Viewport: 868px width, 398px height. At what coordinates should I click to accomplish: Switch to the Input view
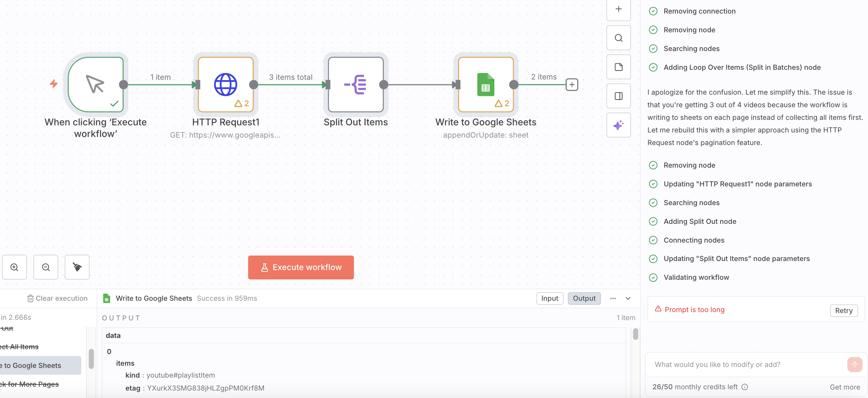click(550, 298)
